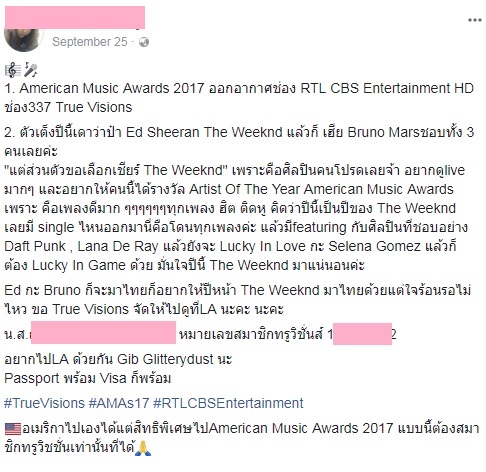Click the globe public privacy icon
Screen dimensions: 486x472
[x=144, y=42]
